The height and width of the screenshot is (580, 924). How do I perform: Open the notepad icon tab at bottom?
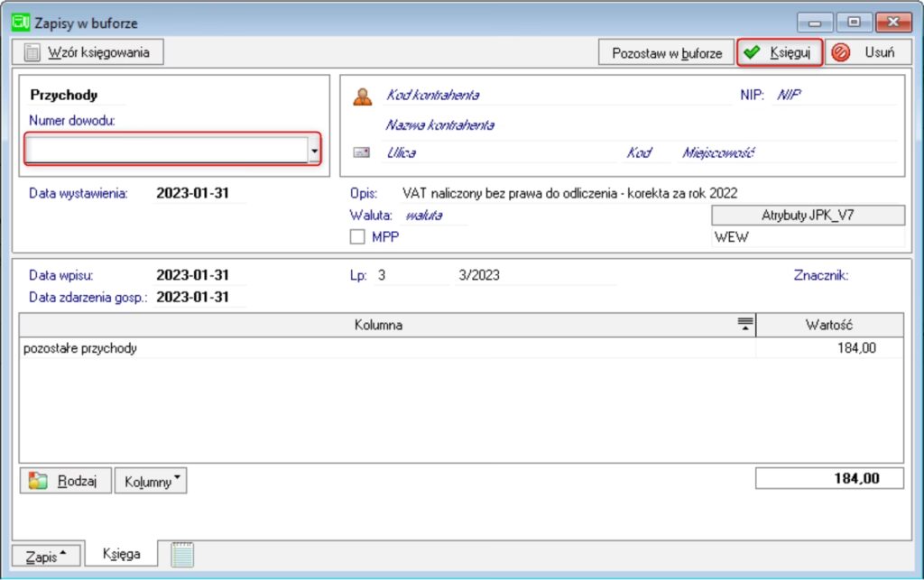182,555
